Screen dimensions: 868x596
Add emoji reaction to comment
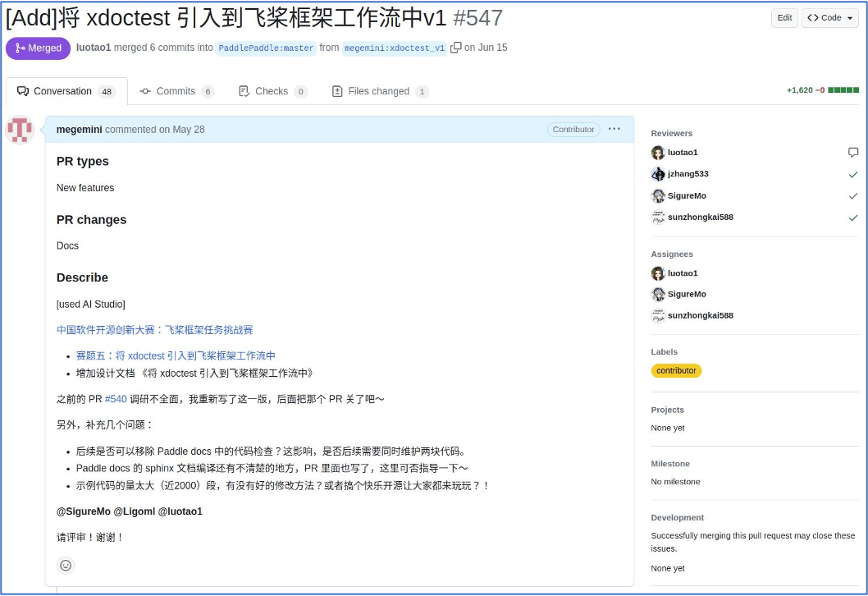pos(66,565)
